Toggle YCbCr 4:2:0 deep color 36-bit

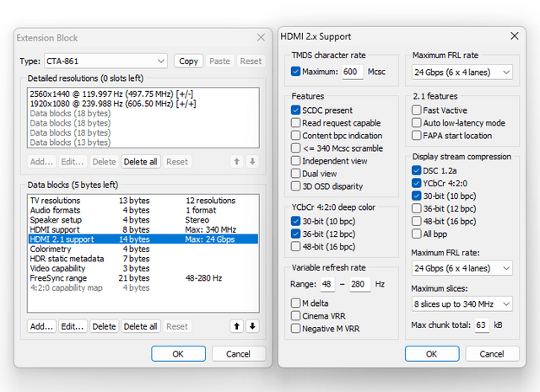295,234
